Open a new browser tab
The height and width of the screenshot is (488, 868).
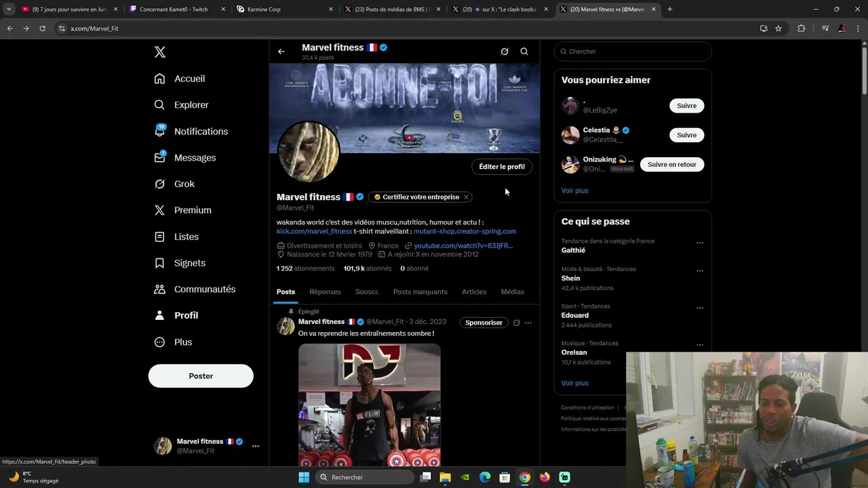[x=670, y=9]
